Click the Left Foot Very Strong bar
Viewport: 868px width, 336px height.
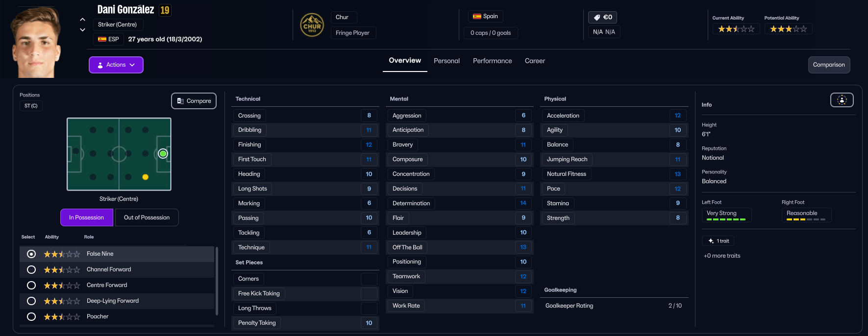[x=727, y=215]
